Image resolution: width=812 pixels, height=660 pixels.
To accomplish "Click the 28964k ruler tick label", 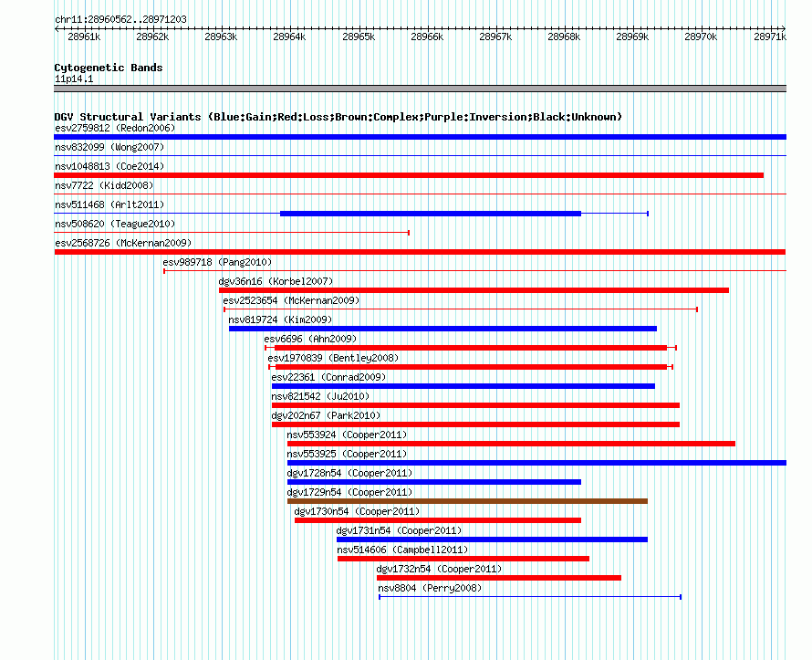I will point(289,37).
